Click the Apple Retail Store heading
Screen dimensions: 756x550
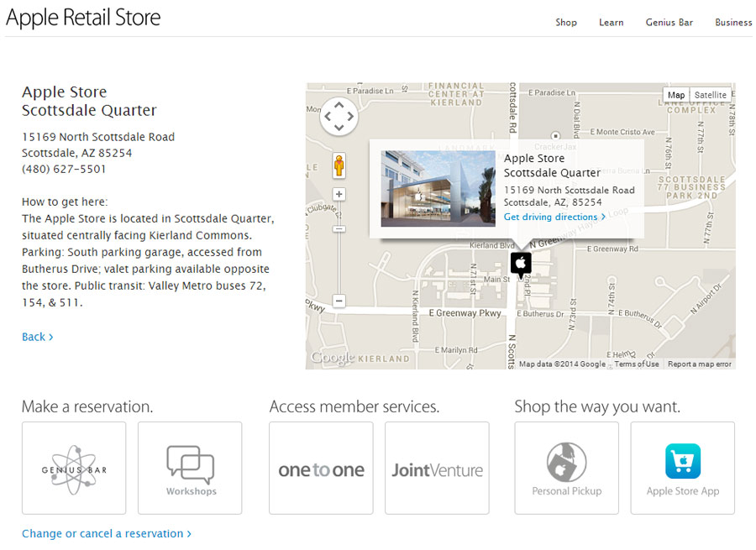coord(83,18)
